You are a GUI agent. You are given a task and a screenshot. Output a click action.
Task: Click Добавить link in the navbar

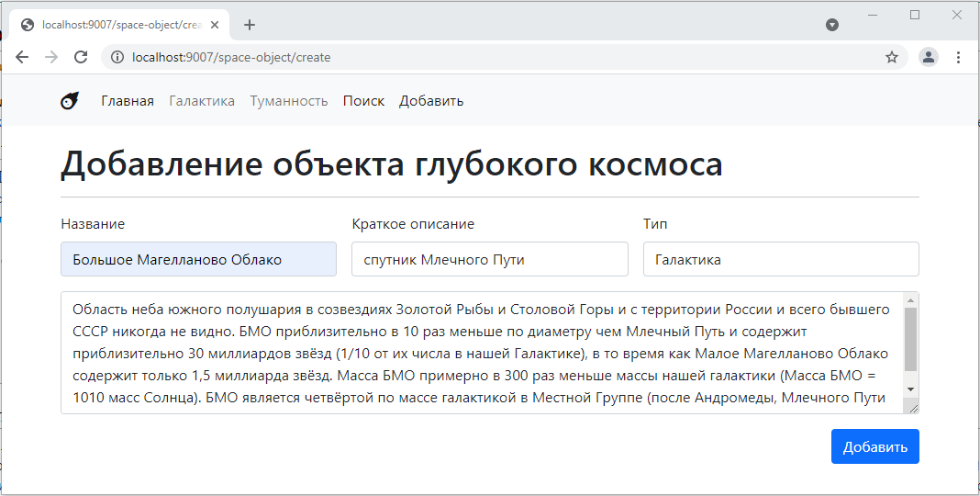click(x=431, y=101)
